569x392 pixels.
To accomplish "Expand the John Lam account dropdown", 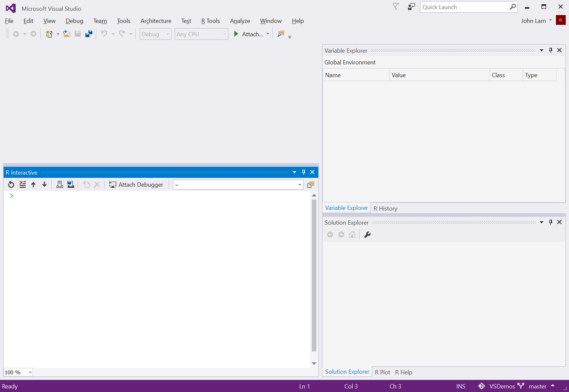I will tap(551, 20).
